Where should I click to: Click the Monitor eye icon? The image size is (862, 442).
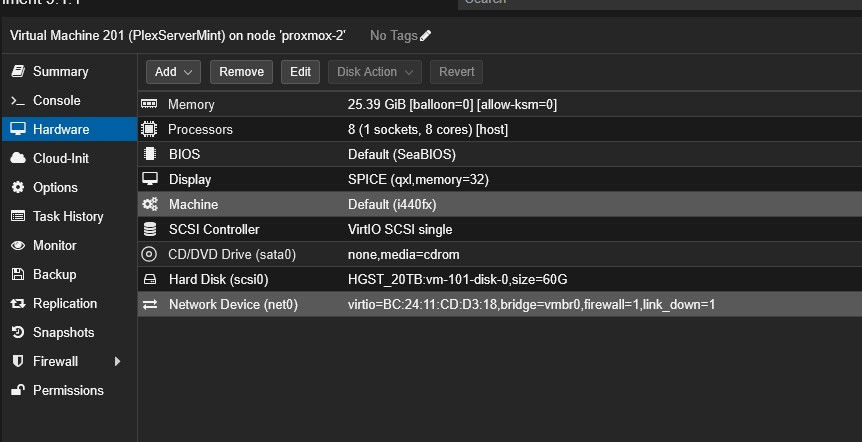[18, 245]
